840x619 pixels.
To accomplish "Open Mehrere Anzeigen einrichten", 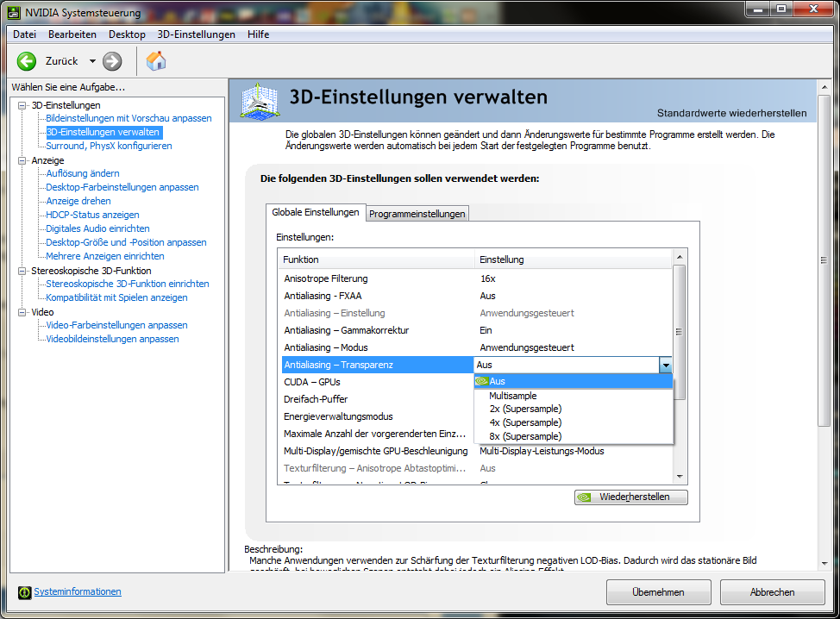I will click(105, 257).
